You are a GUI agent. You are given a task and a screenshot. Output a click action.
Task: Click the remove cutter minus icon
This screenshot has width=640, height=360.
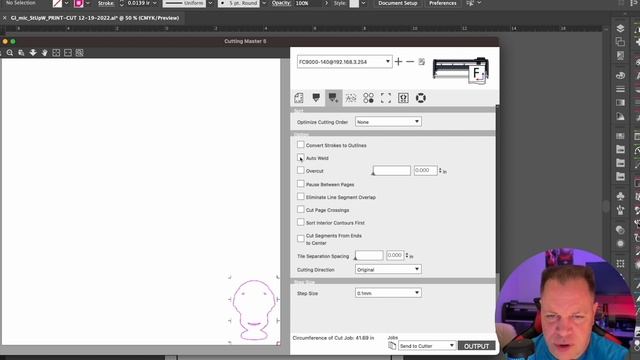click(410, 62)
